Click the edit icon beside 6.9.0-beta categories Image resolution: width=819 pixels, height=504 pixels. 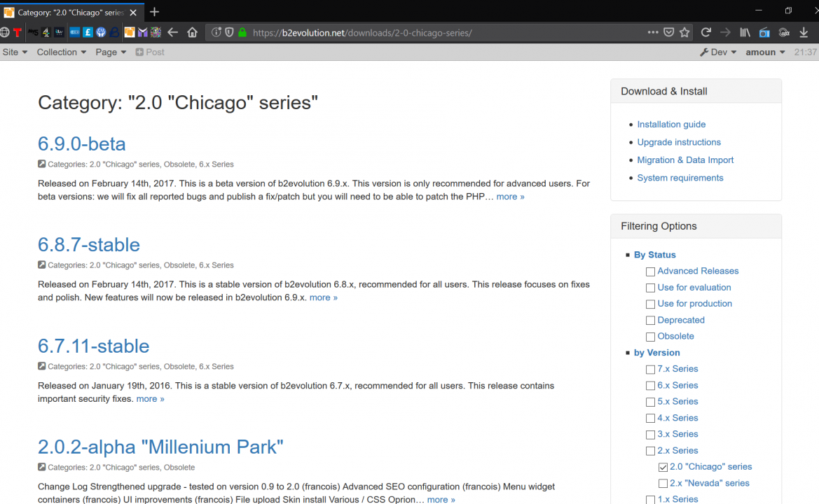tap(42, 164)
